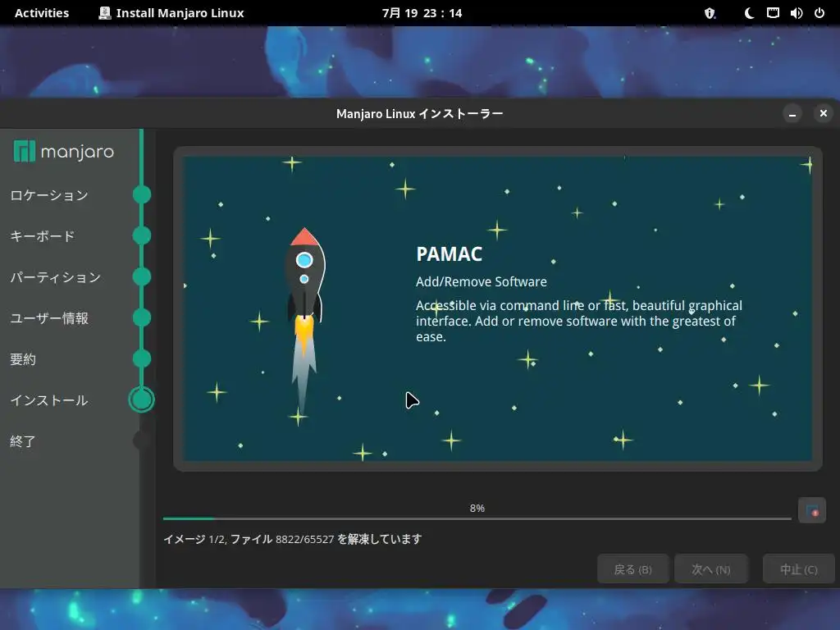
Task: Close the Manjaro installer window
Action: [x=824, y=113]
